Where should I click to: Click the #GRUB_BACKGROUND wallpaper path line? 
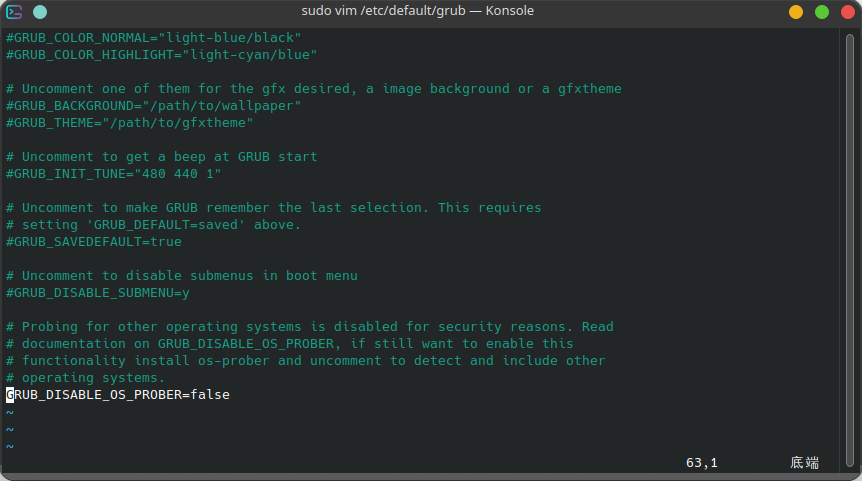pos(153,105)
